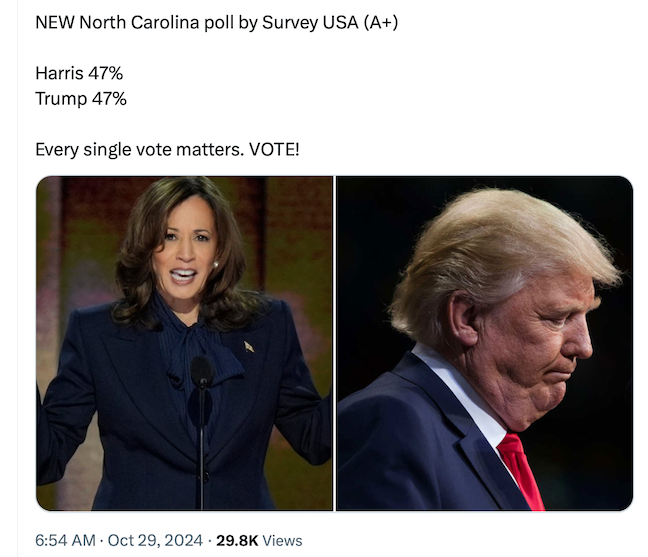This screenshot has width=648, height=557.
Task: Click the red tie in the right photo
Action: (x=520, y=470)
